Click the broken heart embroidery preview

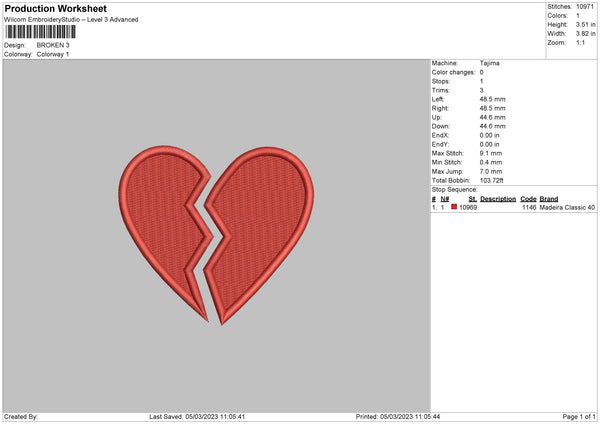(216, 235)
